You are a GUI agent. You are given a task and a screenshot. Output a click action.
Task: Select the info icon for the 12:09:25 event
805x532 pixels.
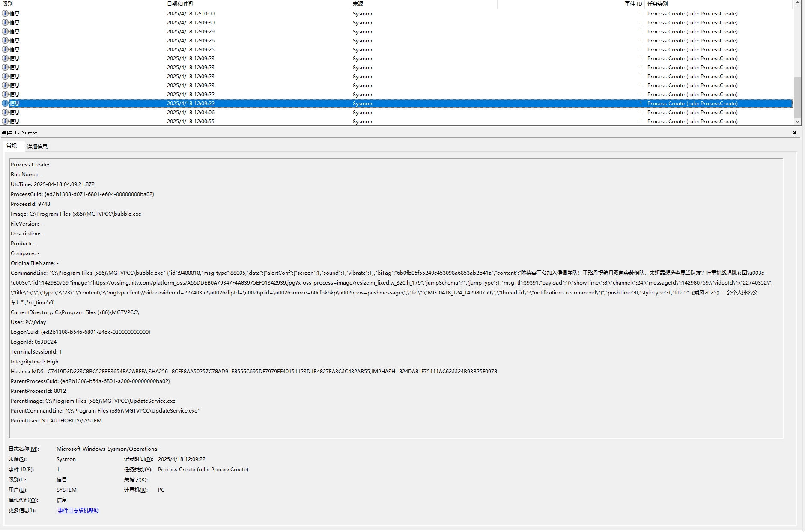(5, 49)
